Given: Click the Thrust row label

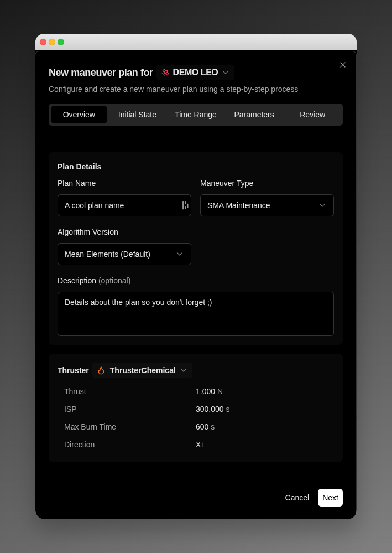Looking at the screenshot, I should 75,391.
